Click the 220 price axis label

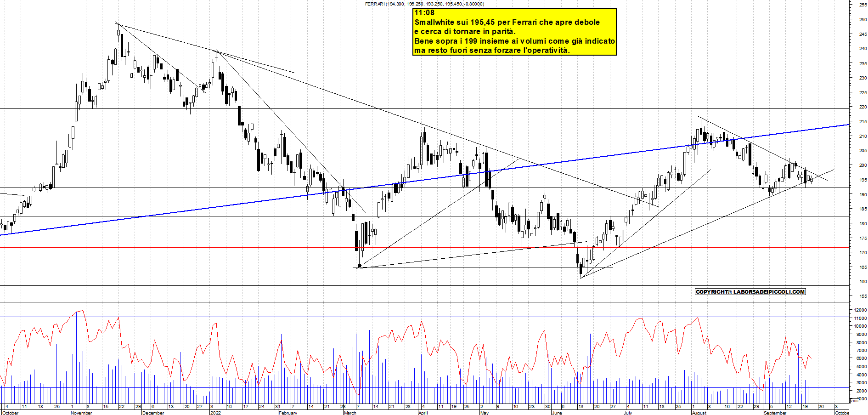pos(863,107)
